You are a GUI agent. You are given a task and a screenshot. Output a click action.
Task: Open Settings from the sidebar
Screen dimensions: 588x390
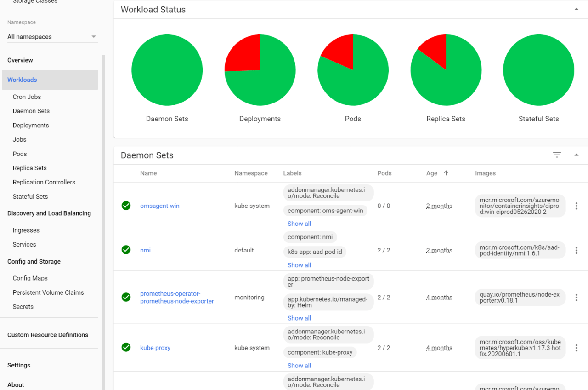point(18,365)
